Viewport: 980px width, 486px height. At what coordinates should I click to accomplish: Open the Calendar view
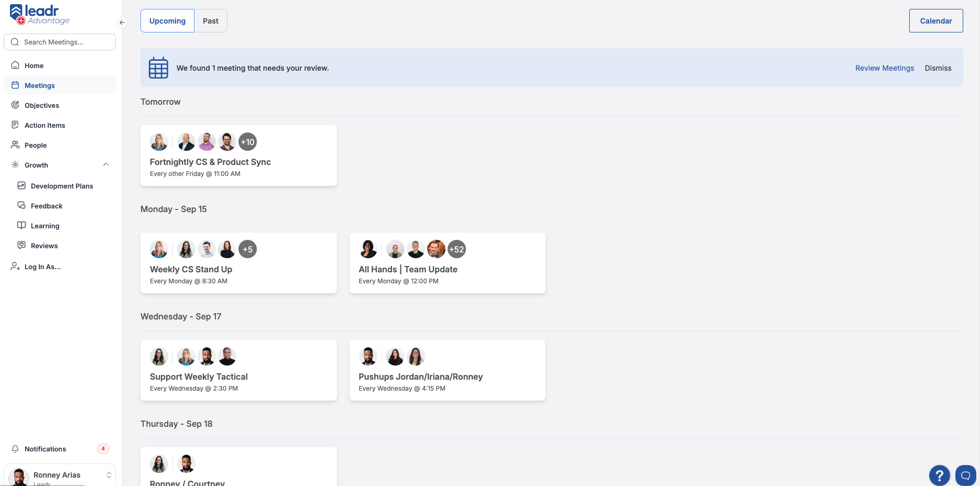[936, 20]
